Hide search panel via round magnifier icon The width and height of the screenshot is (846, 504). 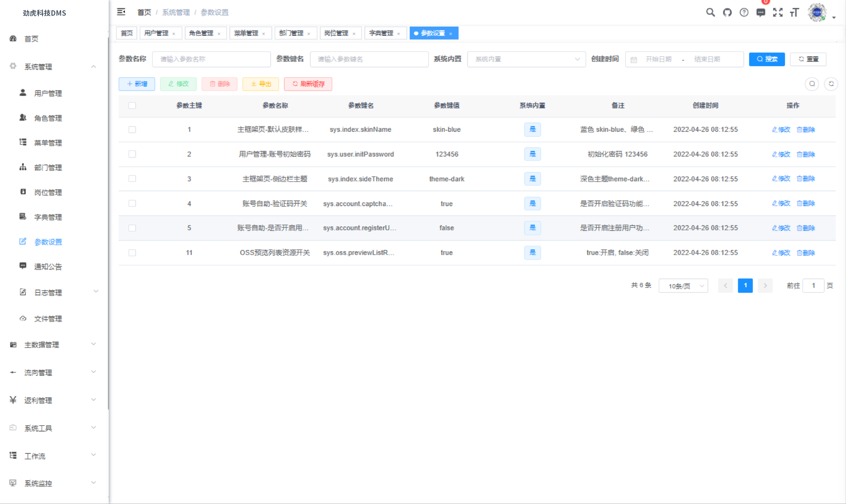pyautogui.click(x=812, y=84)
